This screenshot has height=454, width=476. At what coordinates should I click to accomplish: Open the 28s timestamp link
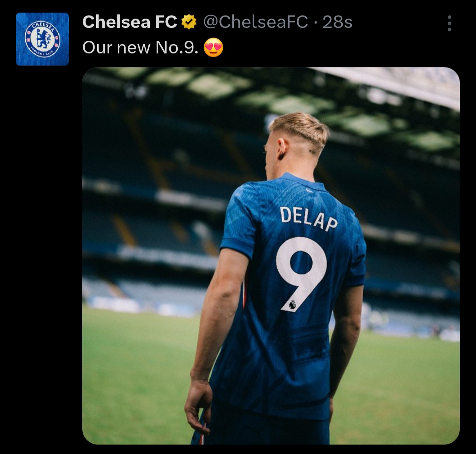click(x=337, y=22)
